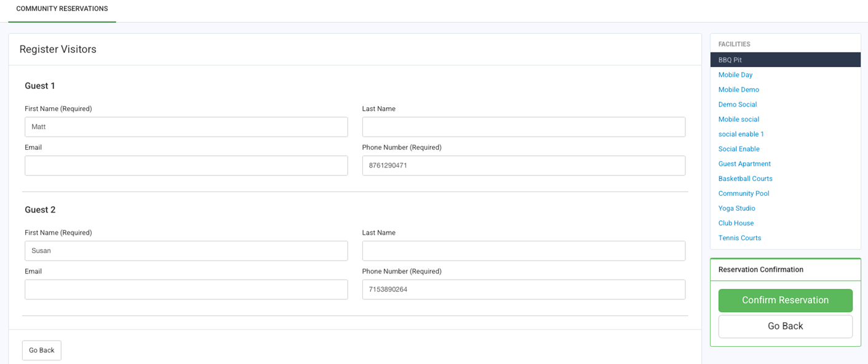Choose the Mobile social facility

[x=738, y=119]
